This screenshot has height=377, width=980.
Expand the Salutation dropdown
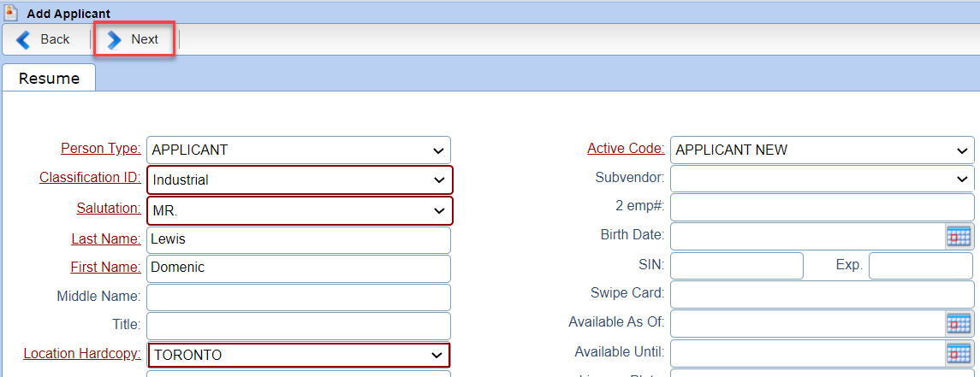tap(300, 210)
